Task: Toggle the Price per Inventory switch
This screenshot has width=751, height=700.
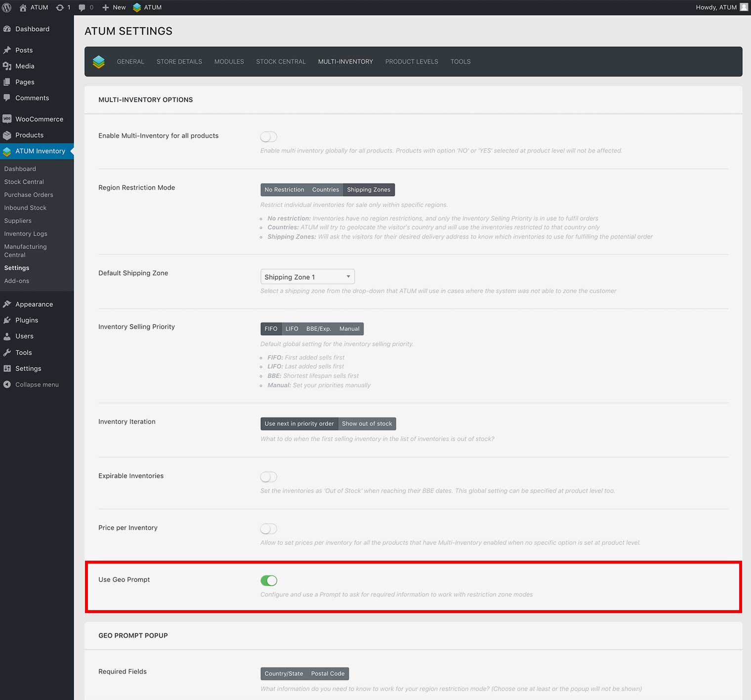Action: (269, 529)
